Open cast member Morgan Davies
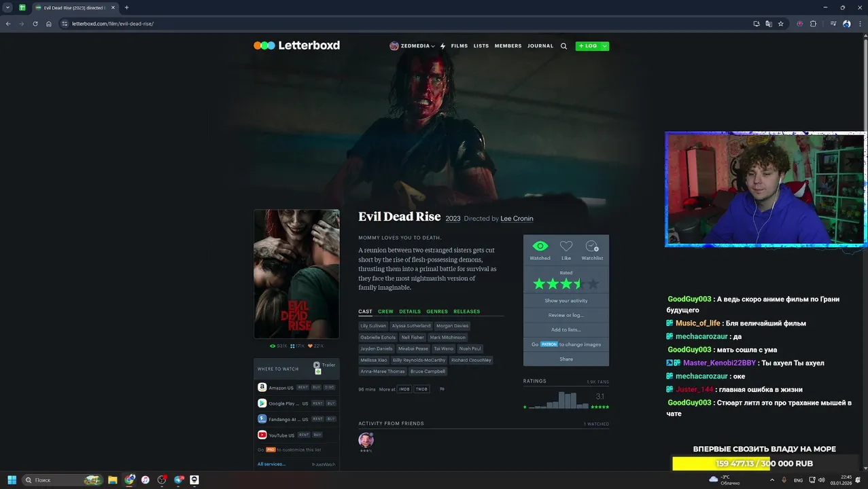Viewport: 868px width, 489px height. coord(453,326)
